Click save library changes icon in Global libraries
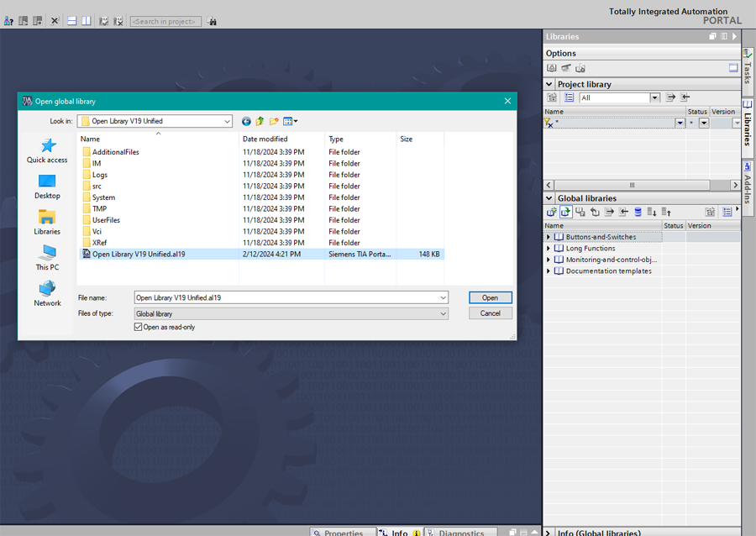Viewport: 756px width, 536px height. click(580, 212)
